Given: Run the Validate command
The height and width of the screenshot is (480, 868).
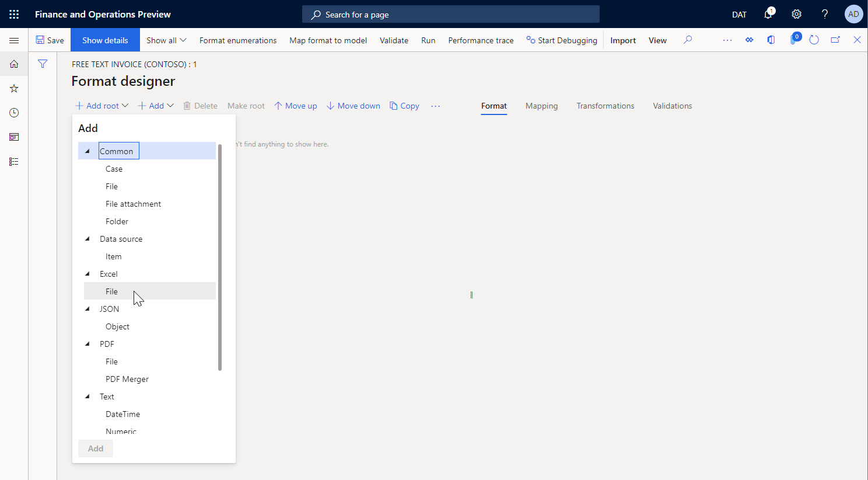Looking at the screenshot, I should click(x=394, y=40).
